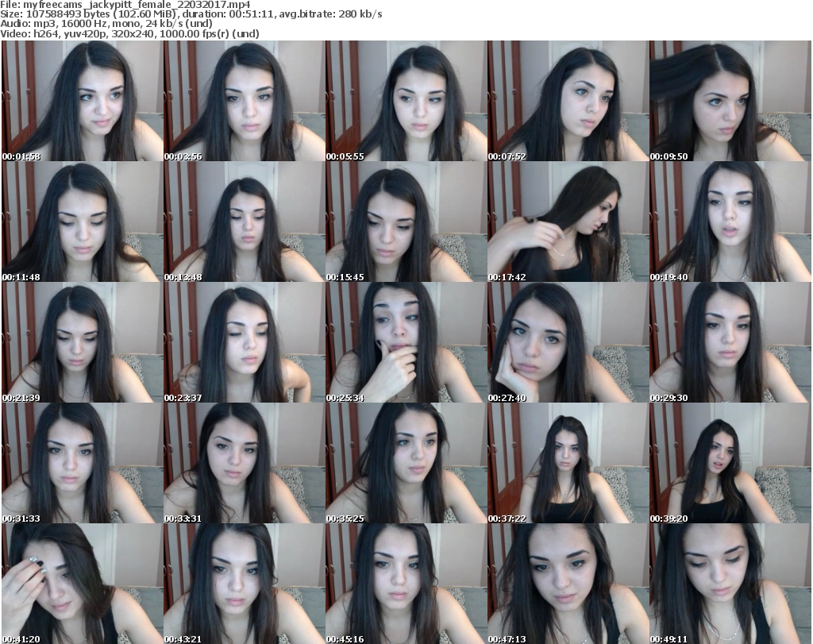The width and height of the screenshot is (813, 644).
Task: Select the thumbnail stamped 00:27:40
Action: pyautogui.click(x=568, y=343)
